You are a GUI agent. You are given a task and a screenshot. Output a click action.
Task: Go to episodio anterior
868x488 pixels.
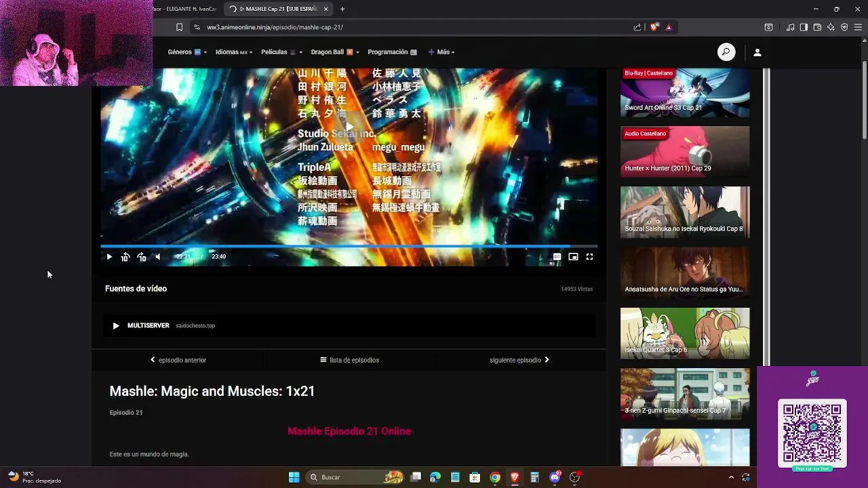[x=178, y=360]
